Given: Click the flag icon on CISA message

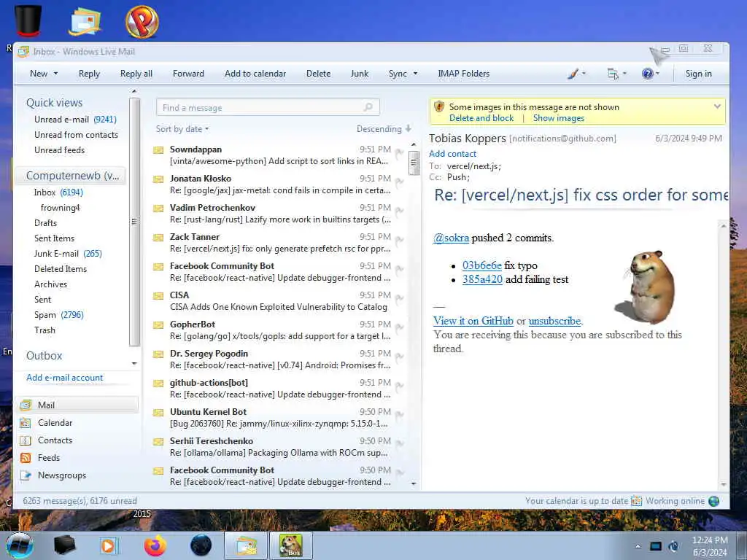Looking at the screenshot, I should click(399, 299).
